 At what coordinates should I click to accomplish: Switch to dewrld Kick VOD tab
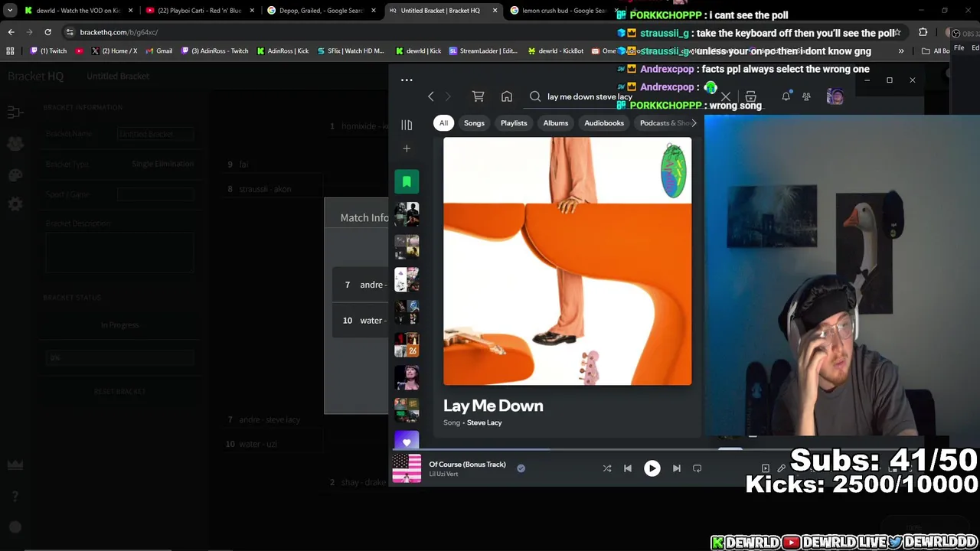pyautogui.click(x=78, y=11)
